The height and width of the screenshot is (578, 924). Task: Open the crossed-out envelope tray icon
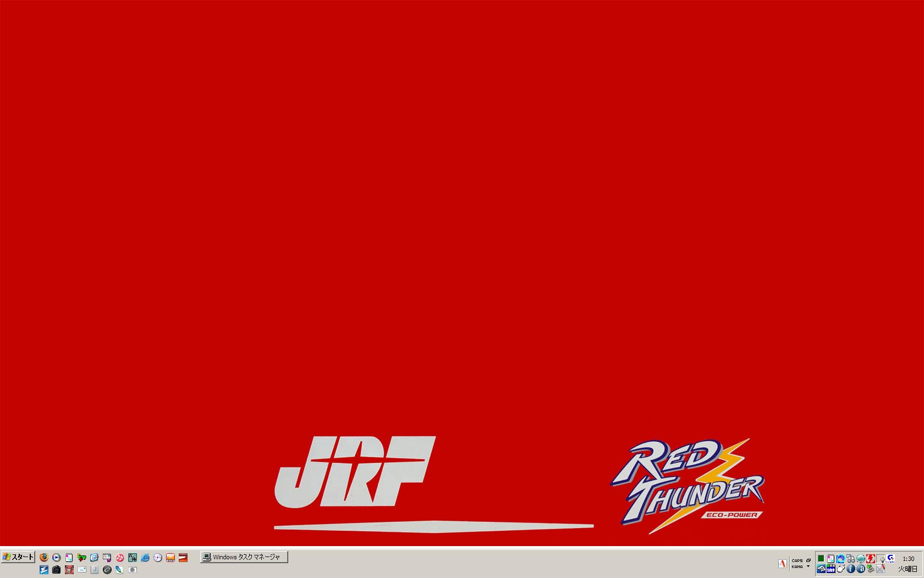(x=881, y=569)
